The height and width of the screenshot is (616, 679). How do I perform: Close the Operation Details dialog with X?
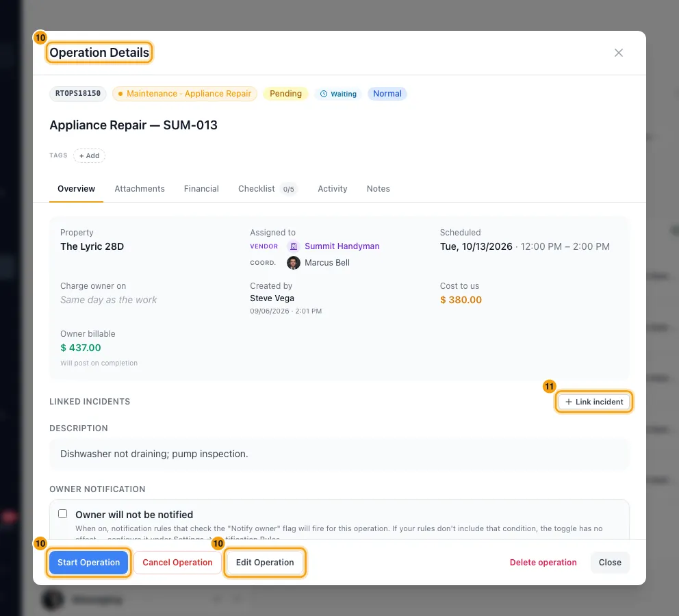pos(618,53)
